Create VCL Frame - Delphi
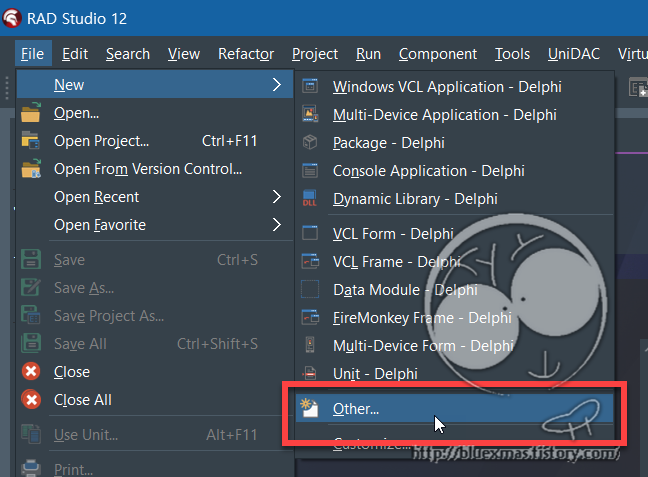The image size is (648, 477). 455,262
